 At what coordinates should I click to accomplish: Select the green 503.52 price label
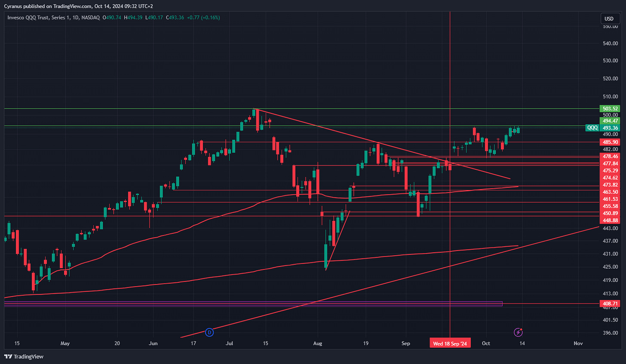tap(610, 109)
